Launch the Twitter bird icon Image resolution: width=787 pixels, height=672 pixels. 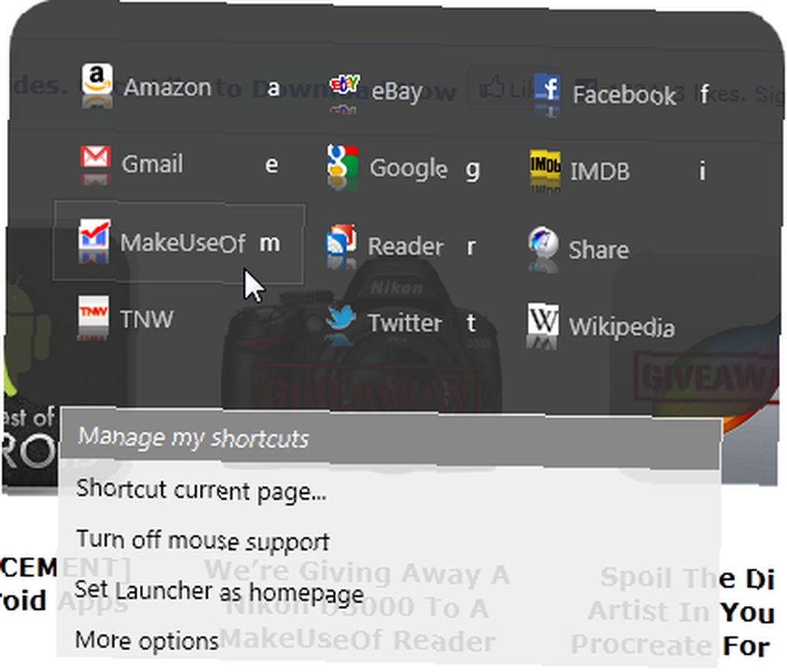341,316
